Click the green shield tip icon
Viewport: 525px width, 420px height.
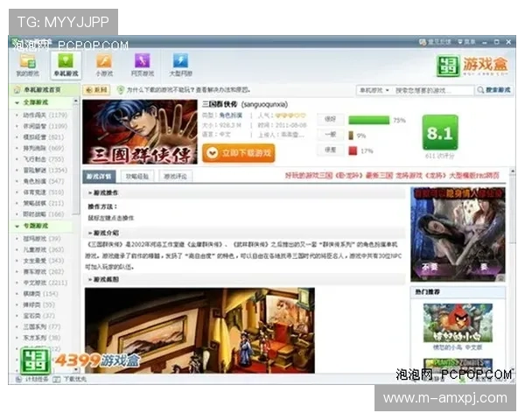pos(121,90)
